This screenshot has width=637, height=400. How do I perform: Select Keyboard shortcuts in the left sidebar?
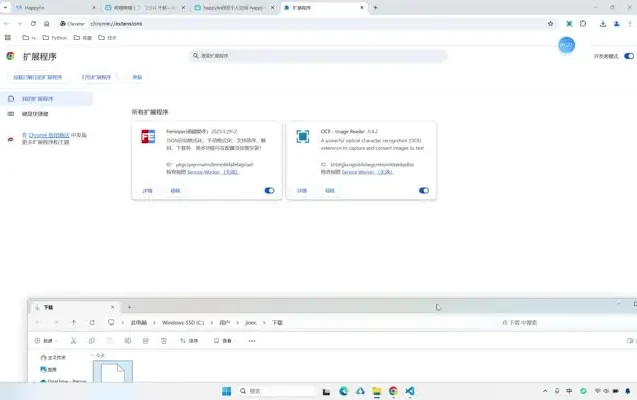pyautogui.click(x=34, y=113)
